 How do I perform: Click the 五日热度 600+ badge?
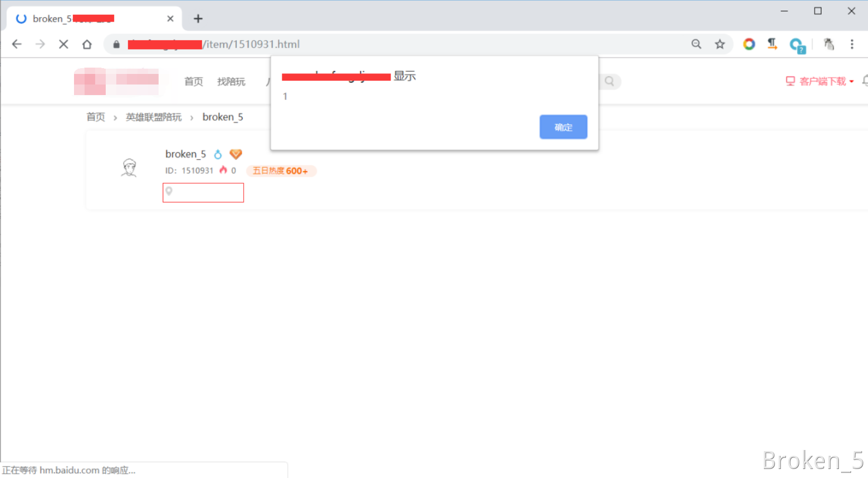[x=281, y=171]
